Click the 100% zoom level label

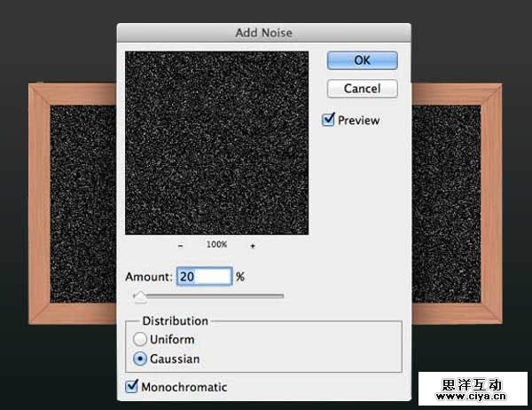click(x=216, y=245)
